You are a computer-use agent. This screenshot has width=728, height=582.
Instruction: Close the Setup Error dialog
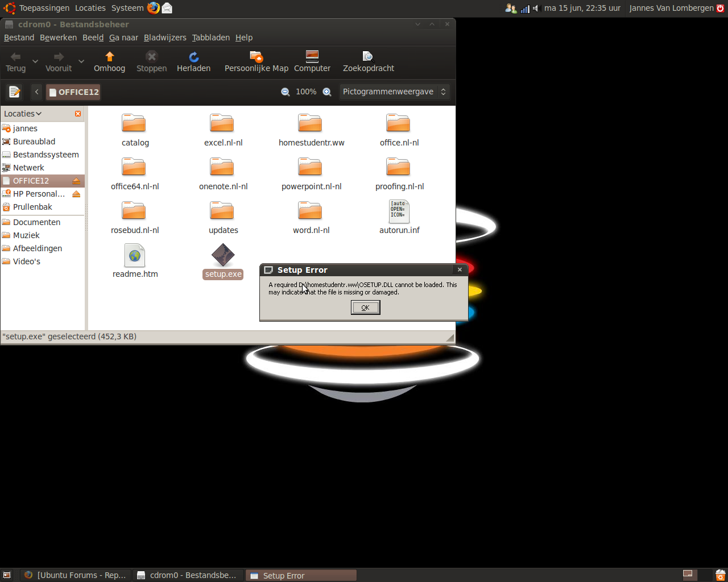(x=460, y=269)
